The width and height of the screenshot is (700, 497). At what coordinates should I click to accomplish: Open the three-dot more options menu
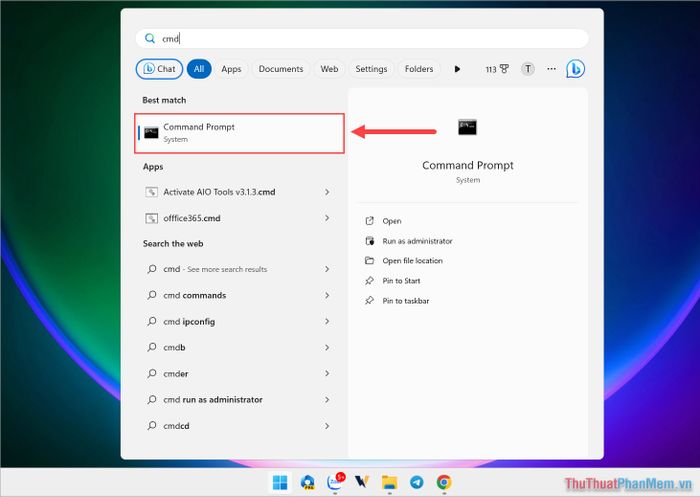(x=551, y=69)
